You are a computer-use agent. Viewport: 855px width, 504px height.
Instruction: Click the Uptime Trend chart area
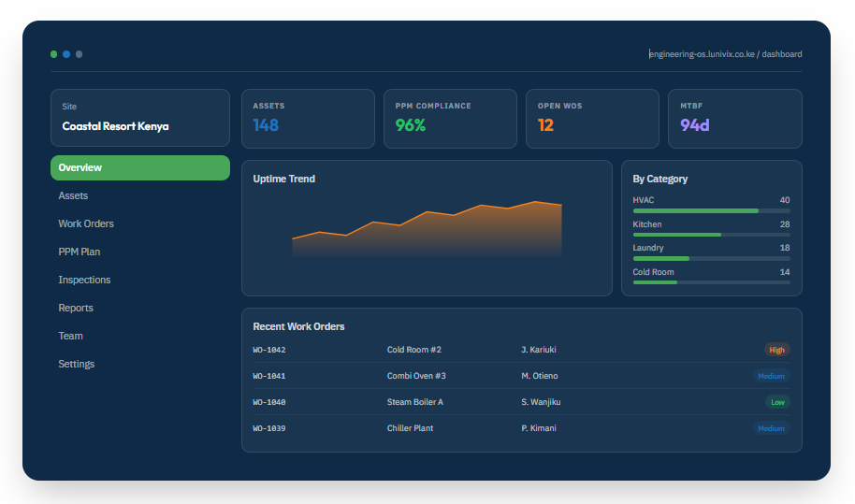[x=427, y=229]
